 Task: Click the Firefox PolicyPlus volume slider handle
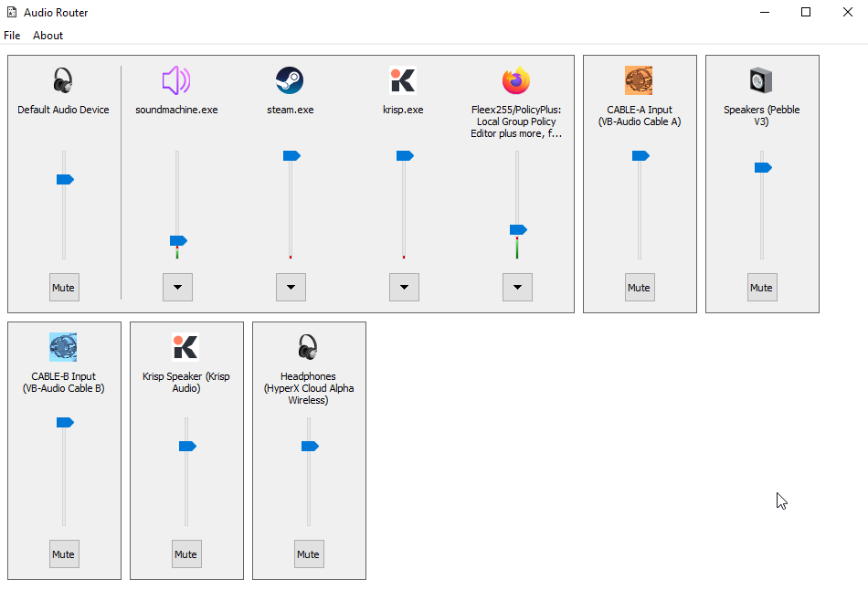coord(518,229)
